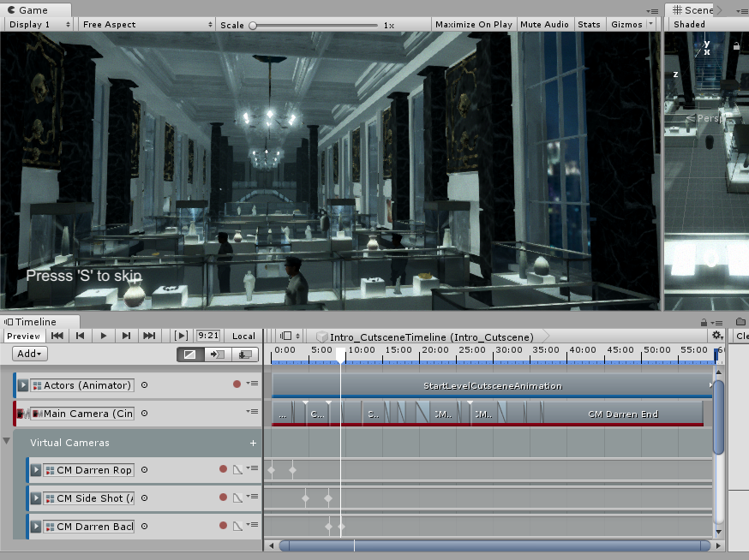
Task: Expand the CM Darren Bacl track
Action: pos(36,526)
